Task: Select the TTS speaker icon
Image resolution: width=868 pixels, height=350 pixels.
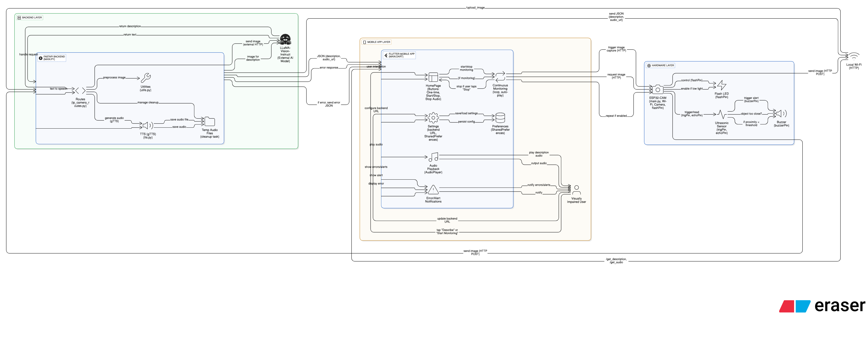Action: coord(148,126)
